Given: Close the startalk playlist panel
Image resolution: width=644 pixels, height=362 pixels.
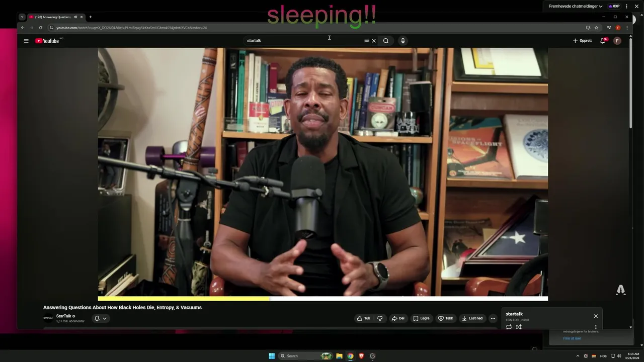Looking at the screenshot, I should pos(596,316).
